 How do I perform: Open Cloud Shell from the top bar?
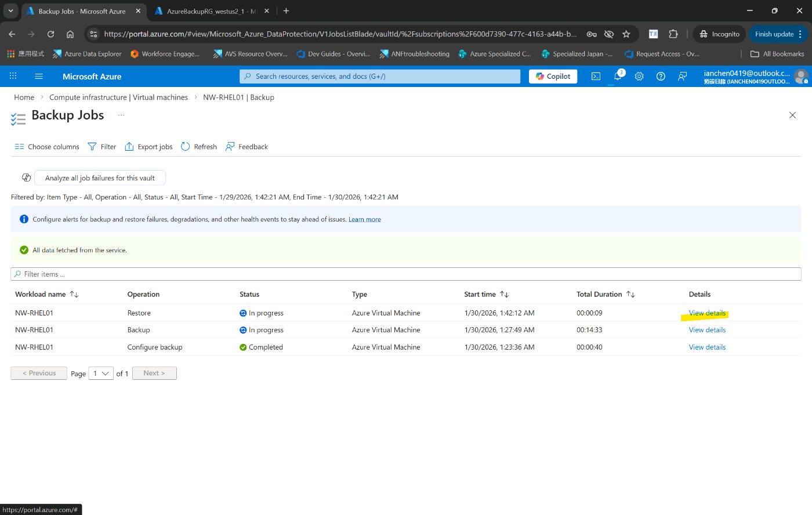pos(596,76)
